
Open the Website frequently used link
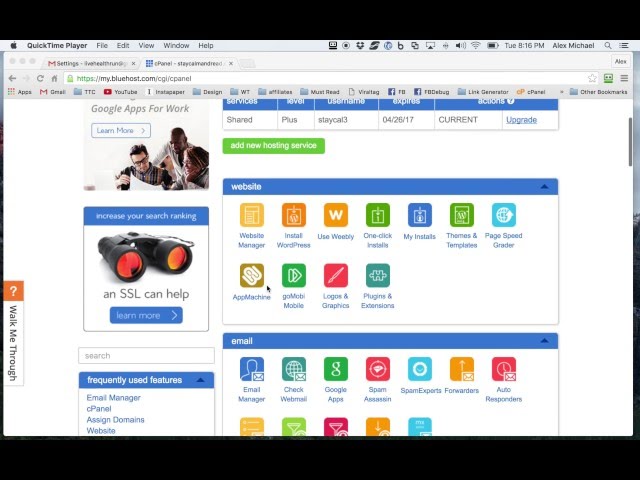pos(101,431)
